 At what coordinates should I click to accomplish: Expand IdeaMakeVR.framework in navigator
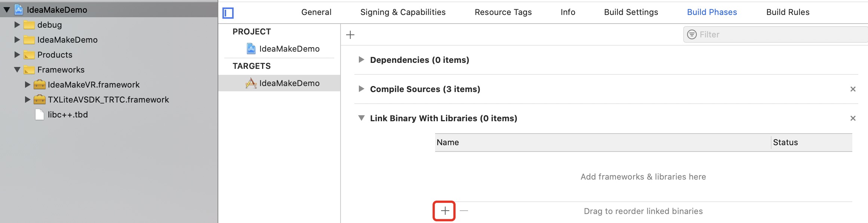(x=27, y=85)
